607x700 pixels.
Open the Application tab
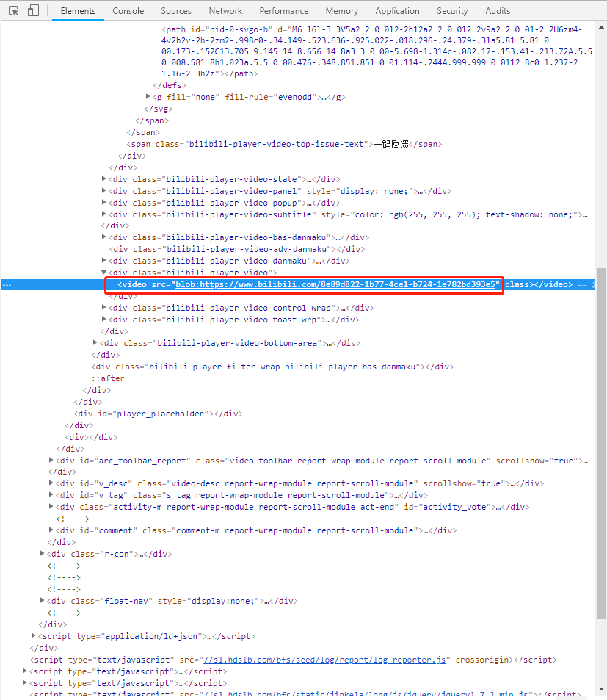click(397, 11)
